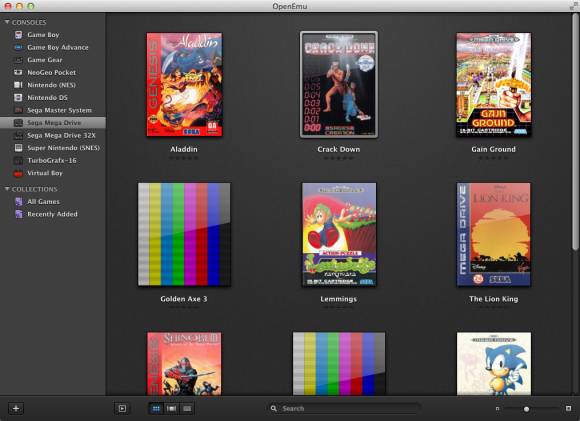The height and width of the screenshot is (421, 580).
Task: Click the plus add button
Action: point(16,408)
